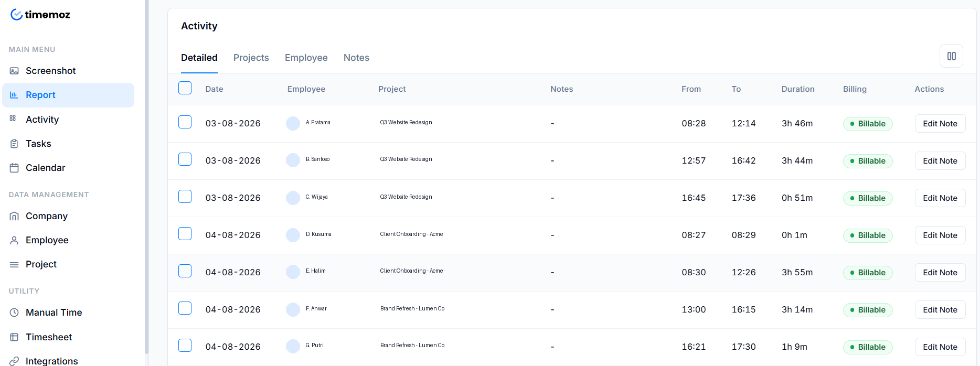Image resolution: width=980 pixels, height=366 pixels.
Task: Click Billable badge in G. Putri row
Action: [868, 347]
